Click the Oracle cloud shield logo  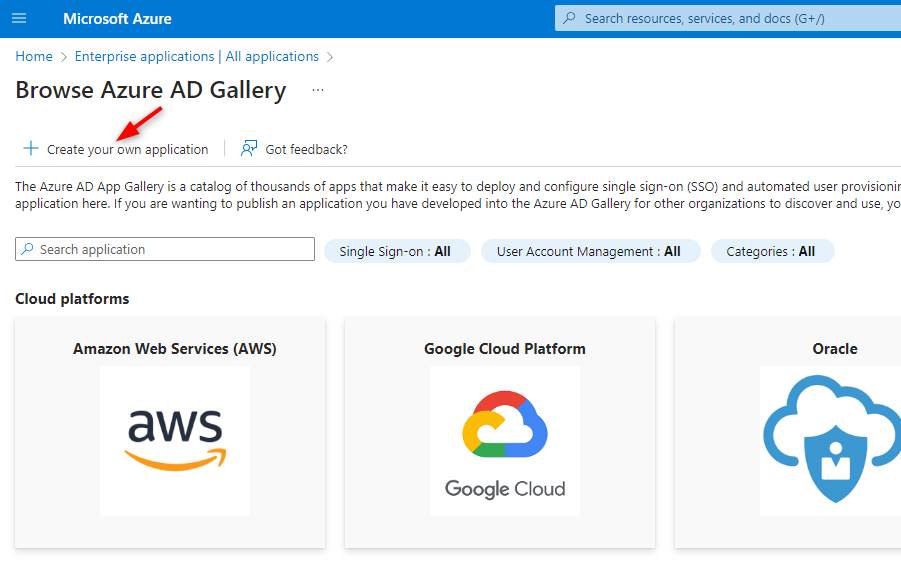coord(830,441)
